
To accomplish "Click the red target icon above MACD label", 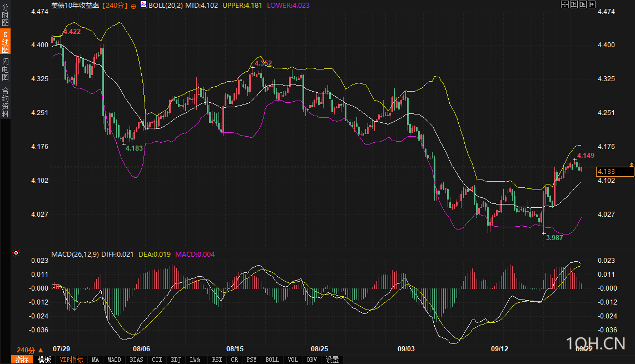I will coord(16,253).
